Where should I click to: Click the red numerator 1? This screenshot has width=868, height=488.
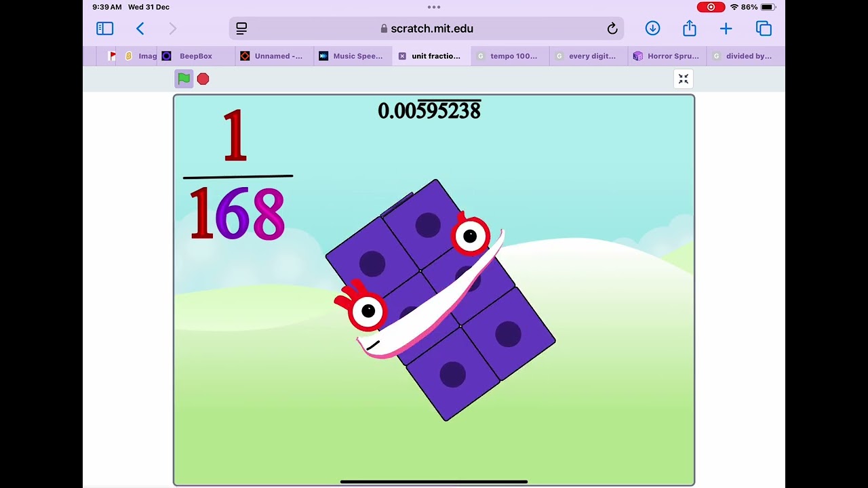pos(235,136)
